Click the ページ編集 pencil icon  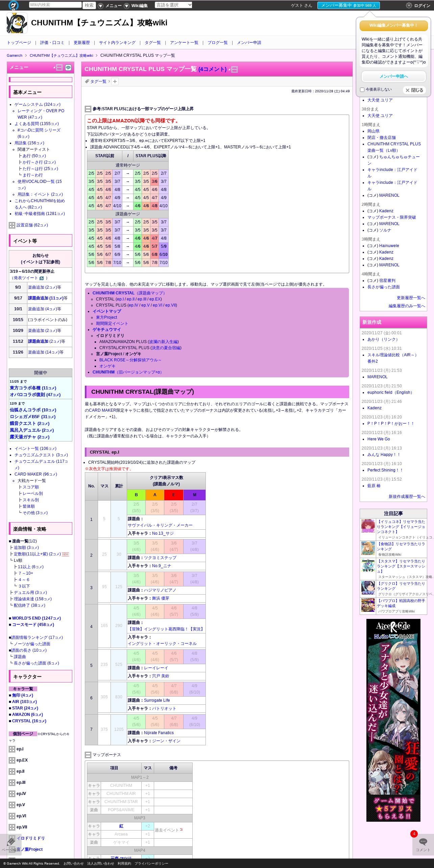pyautogui.click(x=10, y=841)
